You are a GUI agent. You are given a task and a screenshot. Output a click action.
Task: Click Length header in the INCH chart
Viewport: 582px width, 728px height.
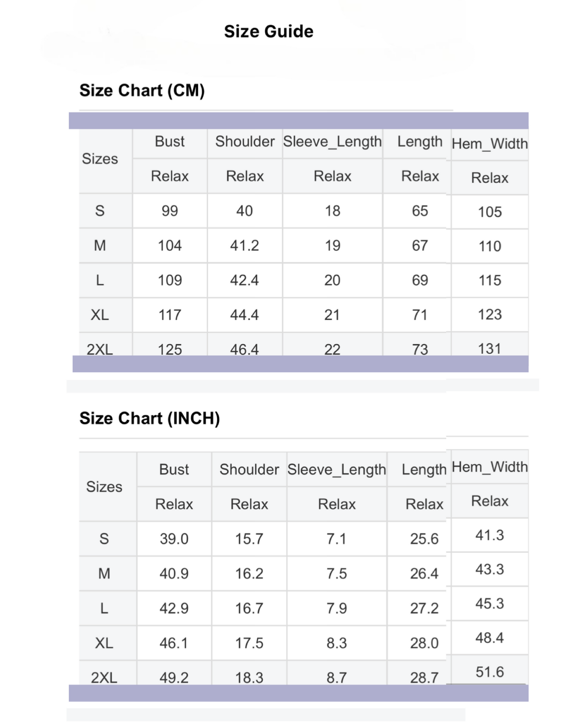(424, 470)
